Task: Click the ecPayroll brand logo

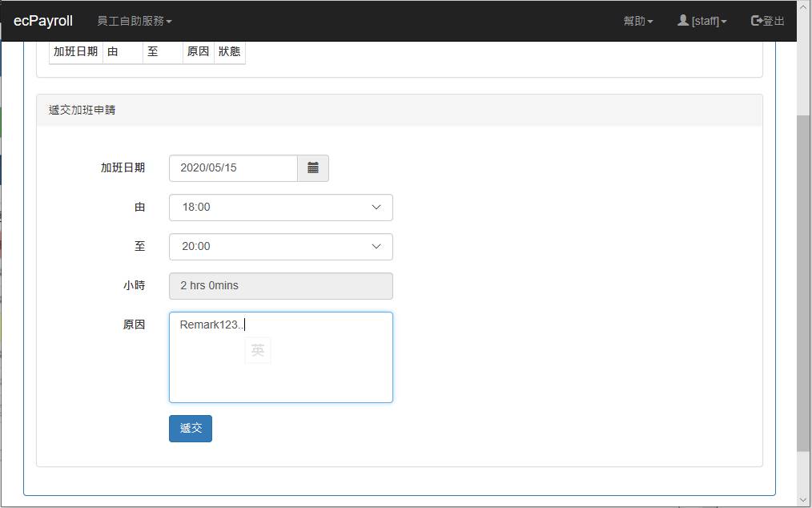Action: click(x=43, y=21)
